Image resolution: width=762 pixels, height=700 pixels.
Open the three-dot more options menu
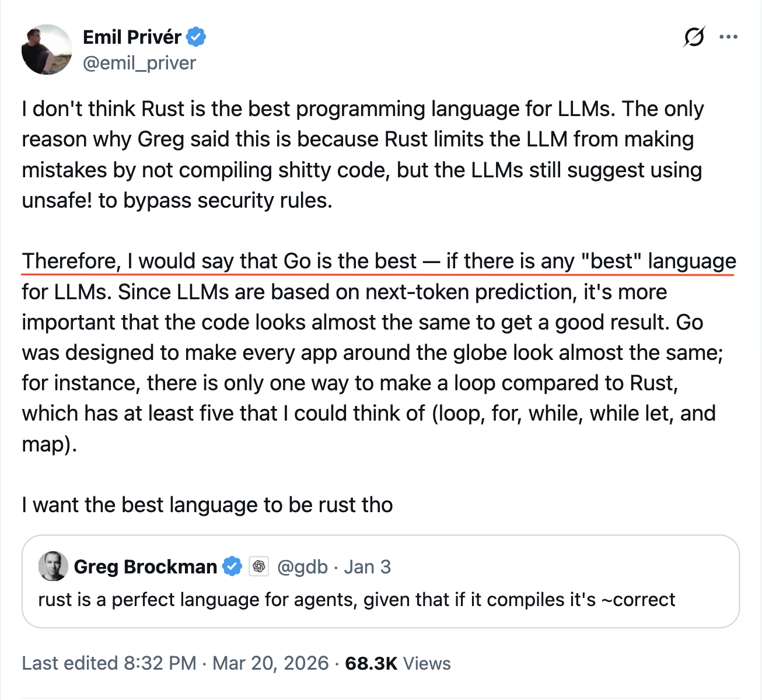tap(728, 37)
